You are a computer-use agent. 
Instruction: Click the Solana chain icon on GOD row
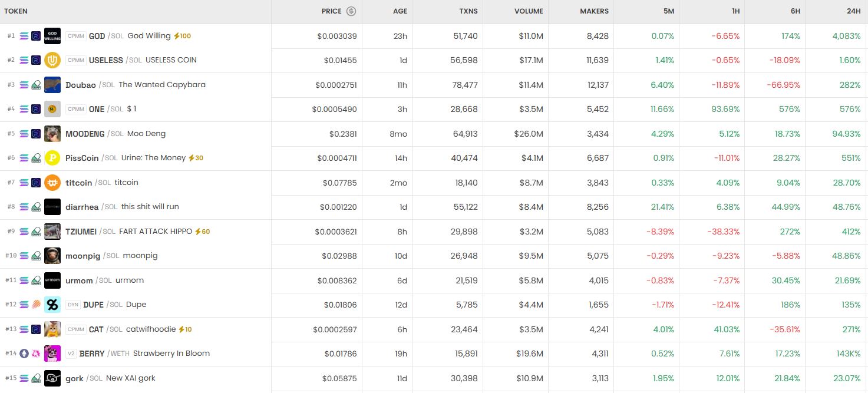tap(24, 36)
